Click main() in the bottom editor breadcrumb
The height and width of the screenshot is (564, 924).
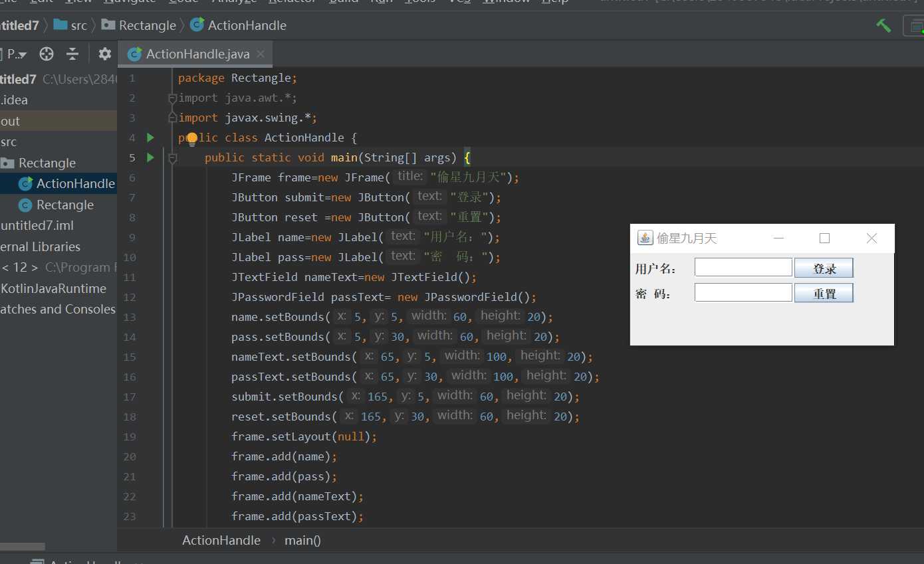tap(302, 540)
